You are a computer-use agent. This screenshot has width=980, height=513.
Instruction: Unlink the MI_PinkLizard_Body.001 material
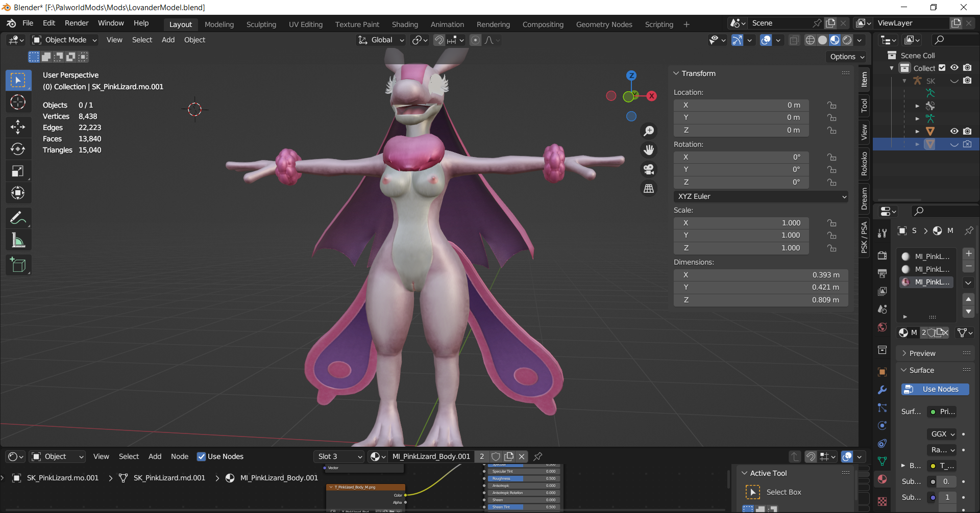(x=522, y=456)
